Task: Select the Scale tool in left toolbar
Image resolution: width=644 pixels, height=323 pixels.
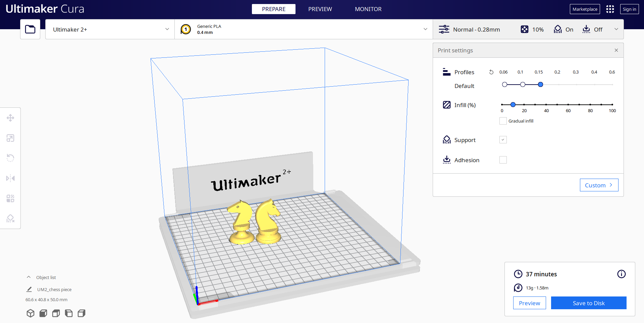Action: (x=10, y=138)
